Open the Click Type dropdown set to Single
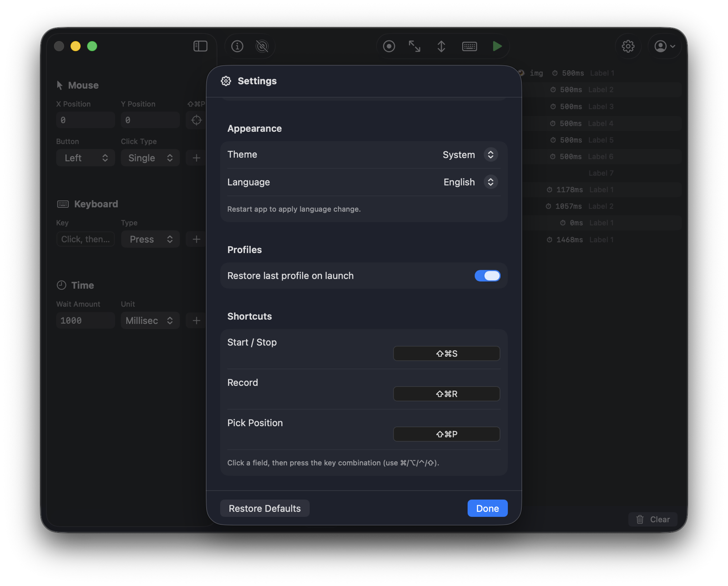Screen dimensions: 728x586 [150, 158]
